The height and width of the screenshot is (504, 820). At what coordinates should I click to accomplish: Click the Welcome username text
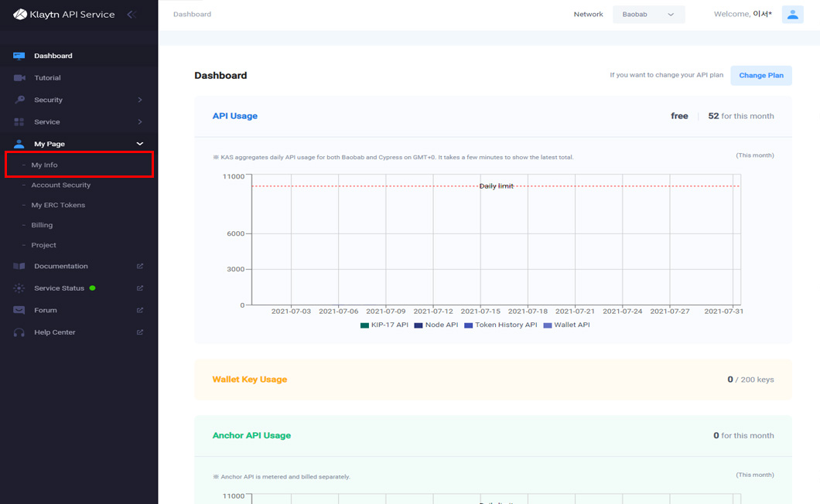(743, 14)
